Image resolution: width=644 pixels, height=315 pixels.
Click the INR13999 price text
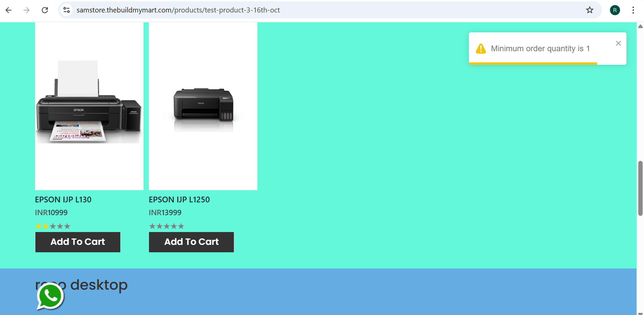coord(165,212)
